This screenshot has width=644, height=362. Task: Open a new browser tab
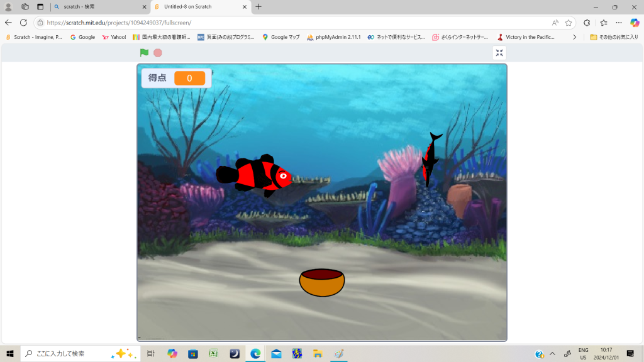pos(258,7)
